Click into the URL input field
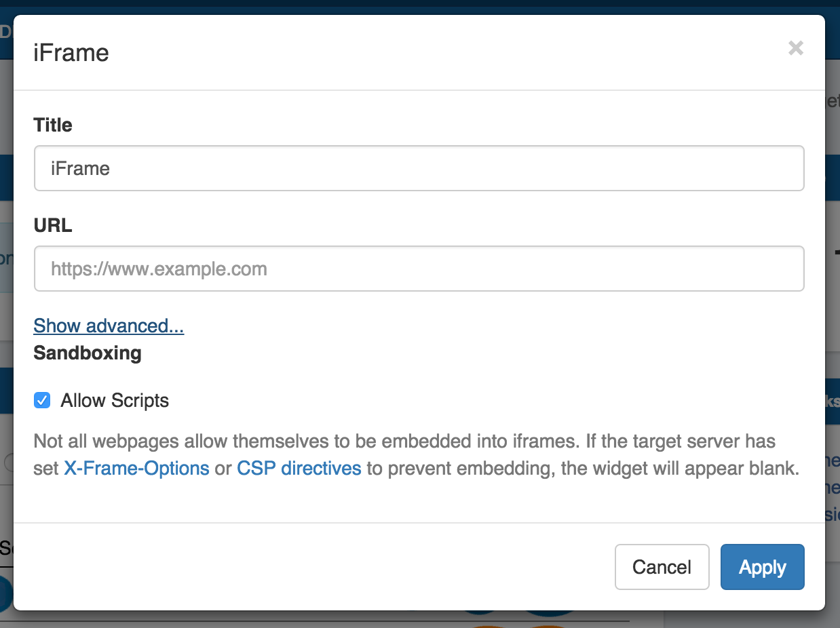The width and height of the screenshot is (840, 628). click(x=419, y=269)
